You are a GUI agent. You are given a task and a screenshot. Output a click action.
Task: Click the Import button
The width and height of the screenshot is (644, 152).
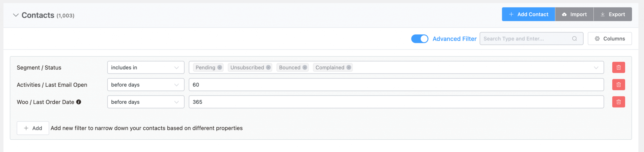[574, 15]
